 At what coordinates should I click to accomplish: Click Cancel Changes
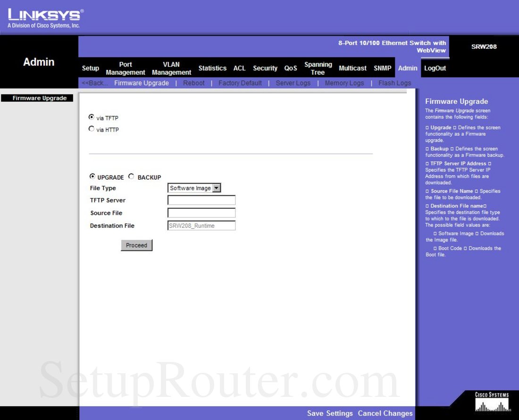point(385,413)
